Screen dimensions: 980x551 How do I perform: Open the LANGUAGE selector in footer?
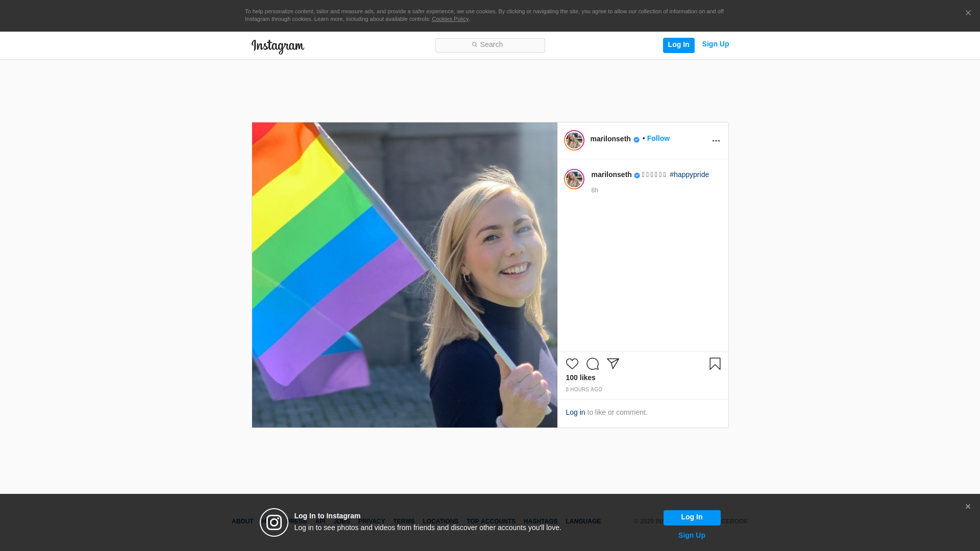click(583, 521)
